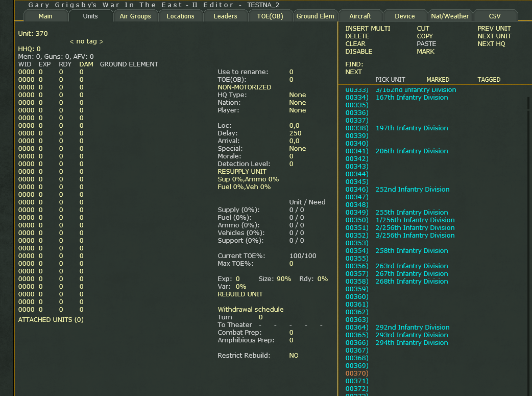The width and height of the screenshot is (532, 396).
Task: Open the Locations tab
Action: pyautogui.click(x=180, y=16)
